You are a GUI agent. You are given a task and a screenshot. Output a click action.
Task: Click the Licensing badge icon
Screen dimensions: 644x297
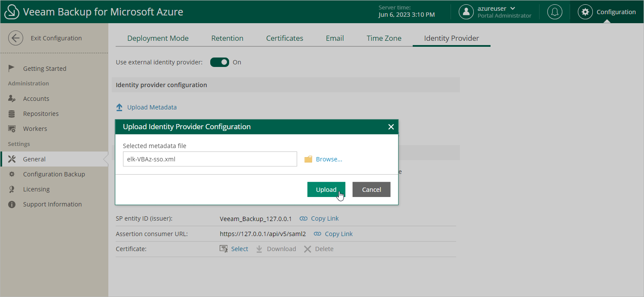click(x=12, y=189)
